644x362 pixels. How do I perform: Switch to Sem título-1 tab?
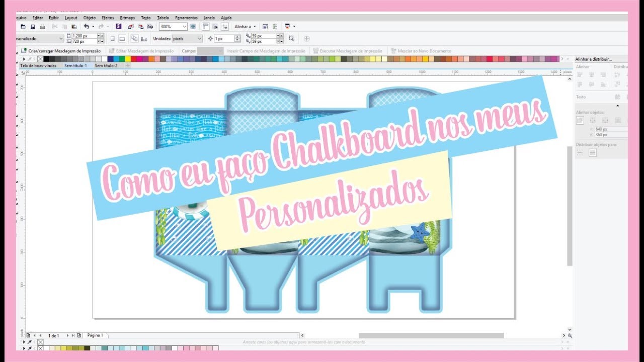75,65
